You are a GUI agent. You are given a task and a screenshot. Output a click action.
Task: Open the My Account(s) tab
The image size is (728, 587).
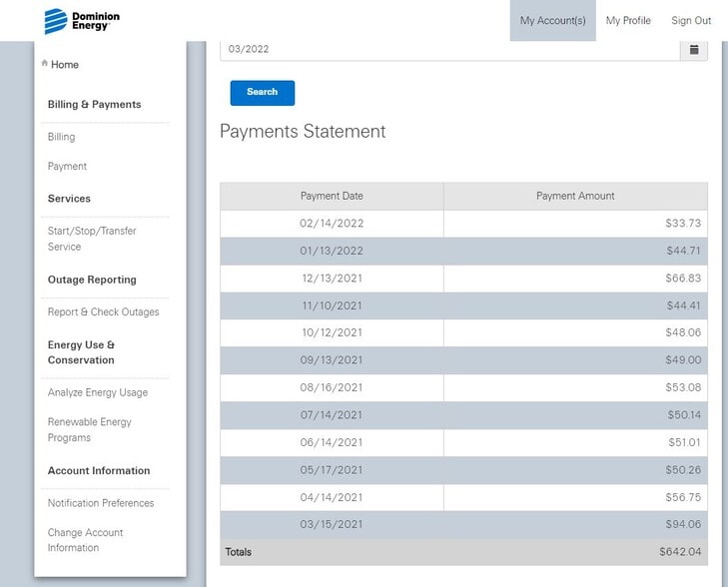(552, 20)
